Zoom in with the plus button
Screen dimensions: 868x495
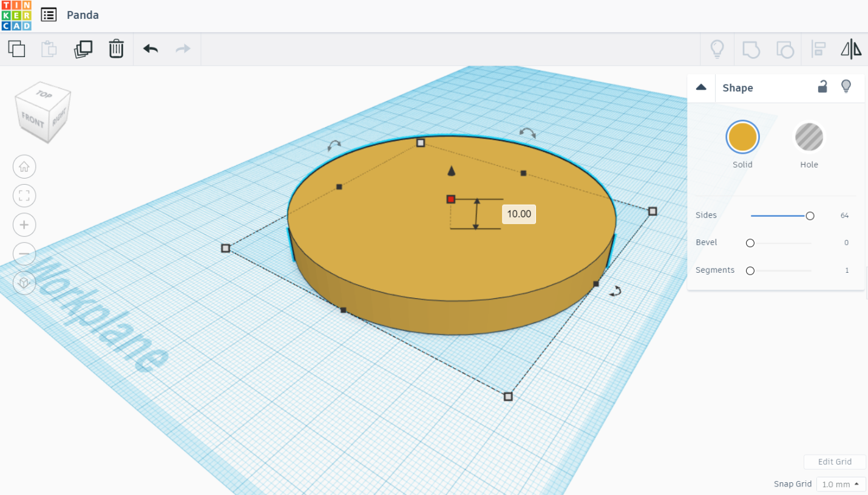pyautogui.click(x=24, y=225)
